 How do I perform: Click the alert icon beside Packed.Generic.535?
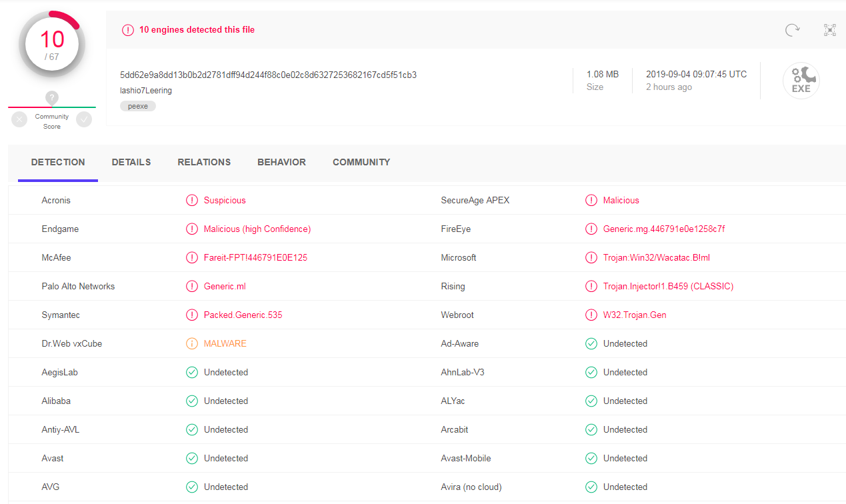192,315
